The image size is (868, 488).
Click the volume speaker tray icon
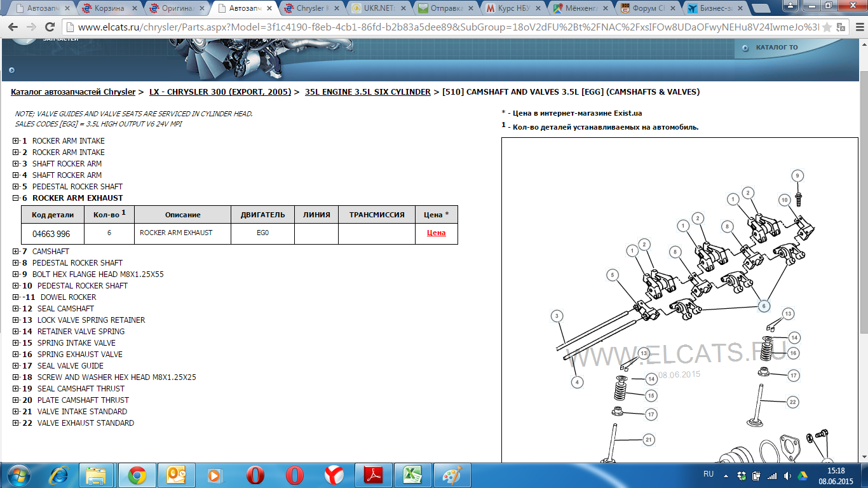click(788, 475)
